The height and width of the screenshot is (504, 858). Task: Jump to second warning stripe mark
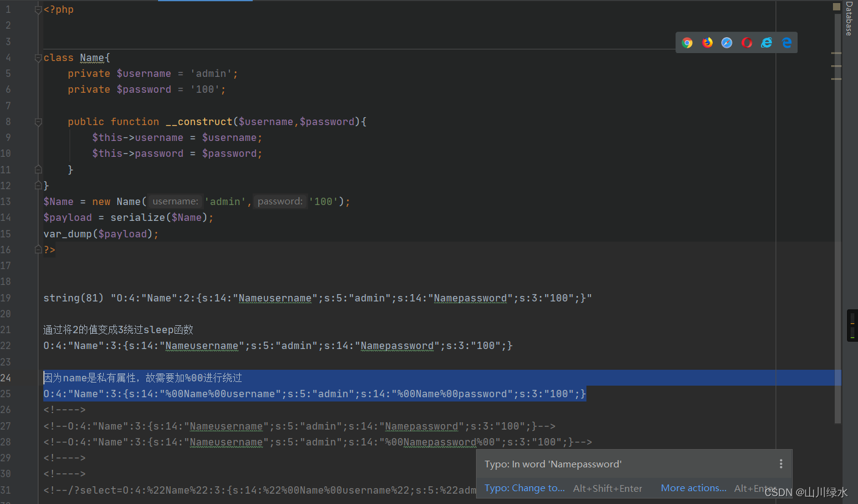(836, 66)
